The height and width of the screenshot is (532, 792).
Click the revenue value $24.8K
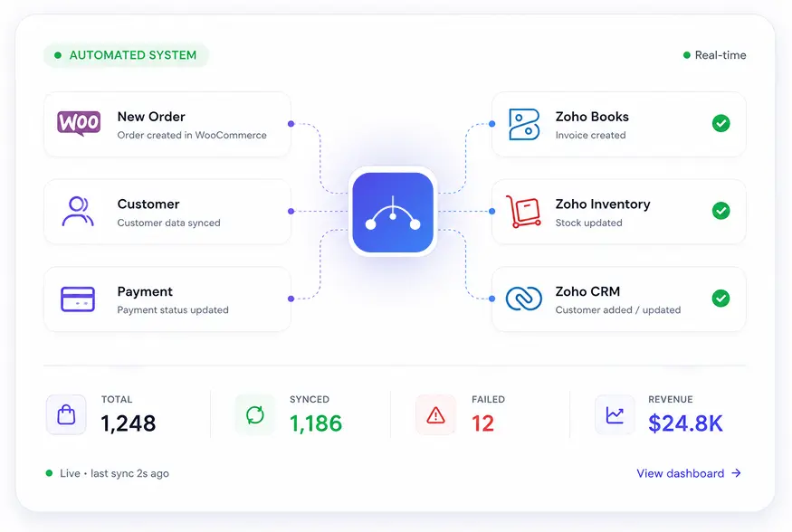[685, 423]
